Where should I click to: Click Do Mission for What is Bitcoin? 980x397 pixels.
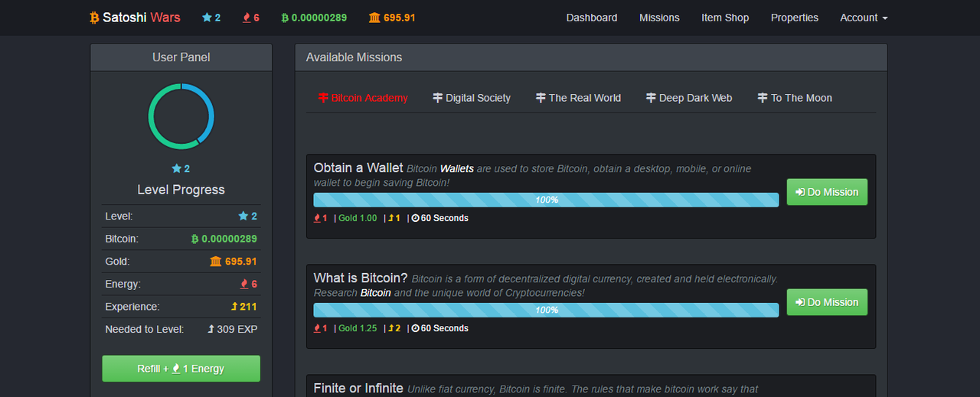pyautogui.click(x=827, y=302)
